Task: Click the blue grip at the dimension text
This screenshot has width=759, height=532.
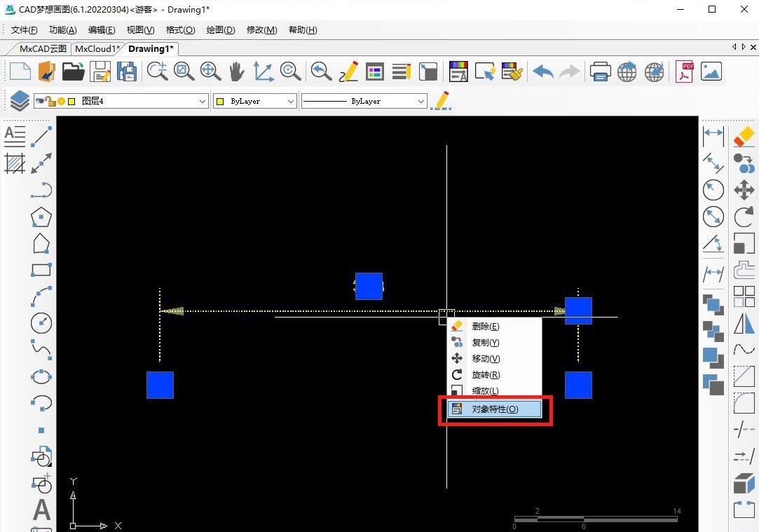Action: pos(369,286)
